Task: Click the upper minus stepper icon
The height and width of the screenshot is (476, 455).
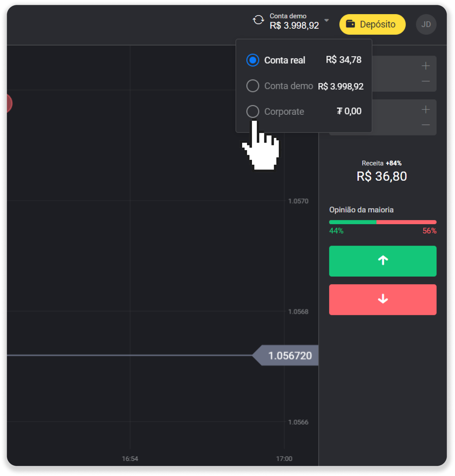Action: pyautogui.click(x=426, y=81)
